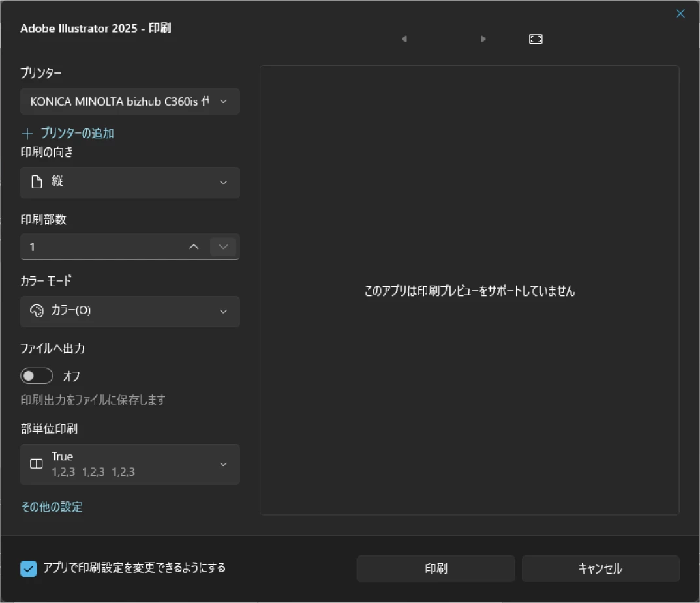Decrease copies with the down arrow

click(x=223, y=246)
